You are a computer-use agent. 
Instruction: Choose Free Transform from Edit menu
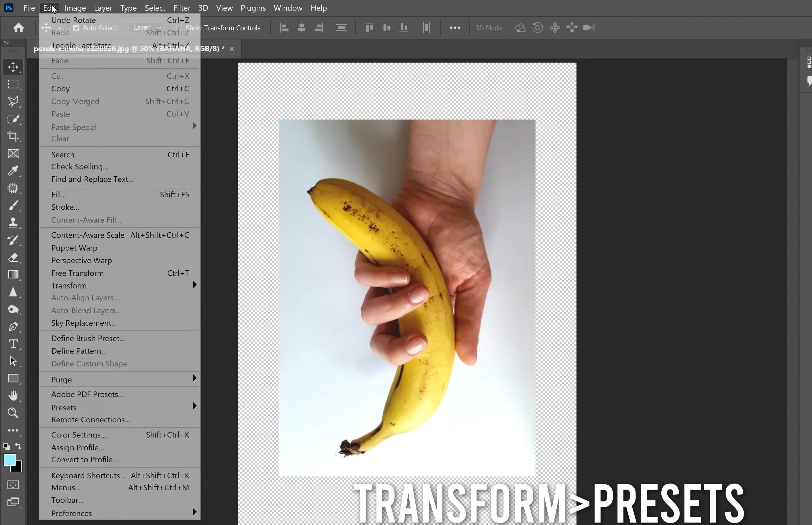point(119,273)
